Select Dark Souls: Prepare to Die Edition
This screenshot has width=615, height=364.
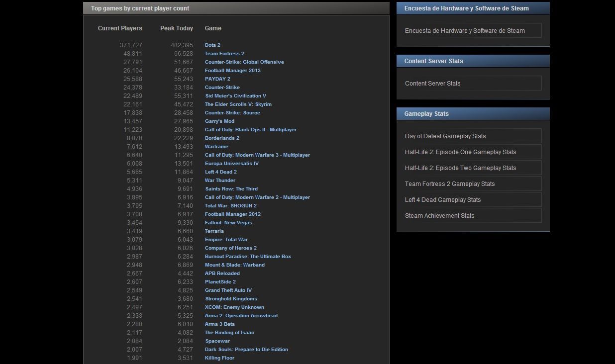pos(246,350)
